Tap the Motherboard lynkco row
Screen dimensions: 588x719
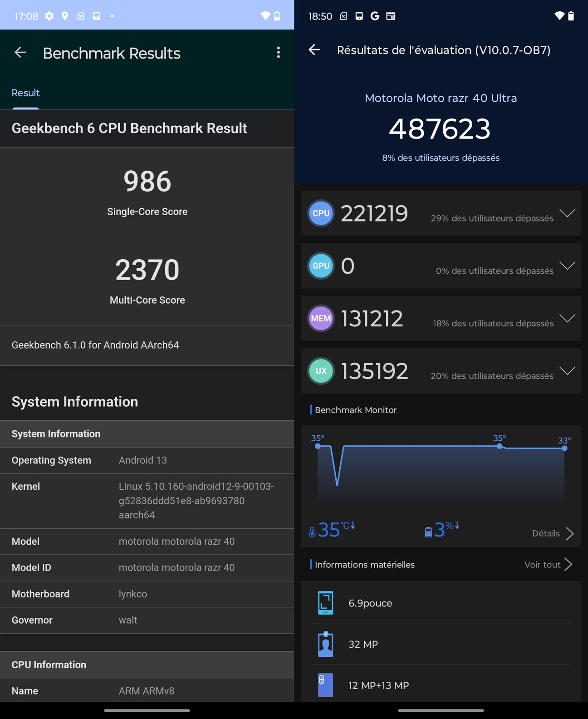pyautogui.click(x=147, y=594)
